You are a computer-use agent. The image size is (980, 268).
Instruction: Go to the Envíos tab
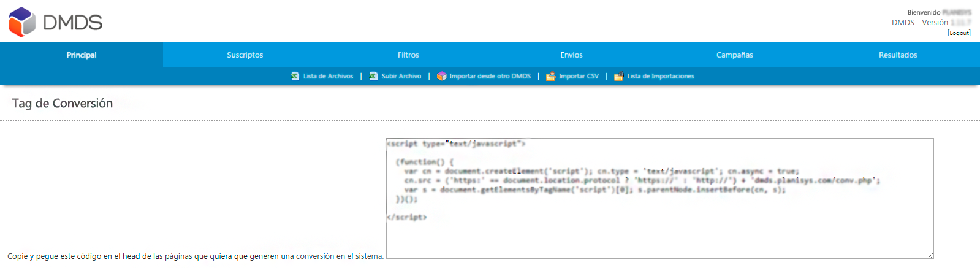[x=571, y=55]
